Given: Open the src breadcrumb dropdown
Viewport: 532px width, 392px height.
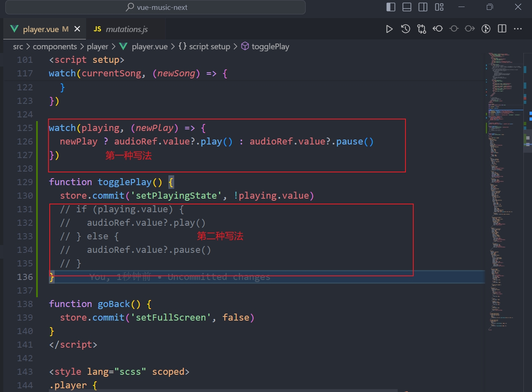Looking at the screenshot, I should tap(18, 46).
